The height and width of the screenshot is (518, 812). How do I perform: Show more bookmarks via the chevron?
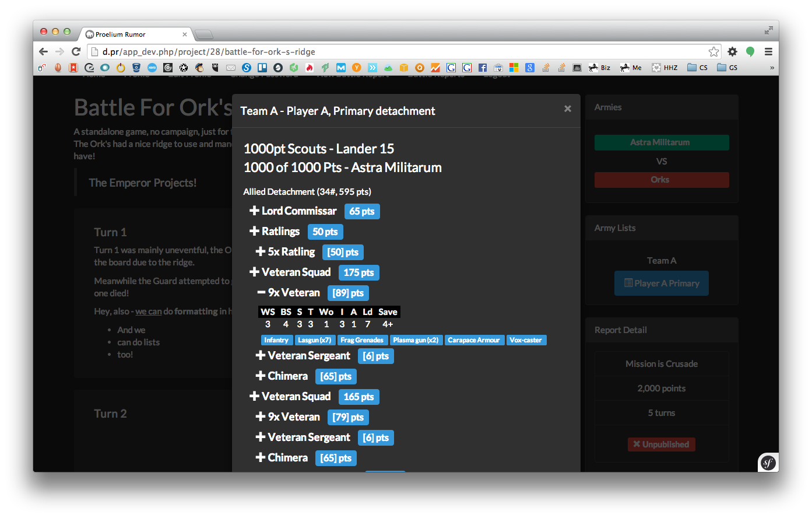click(x=772, y=68)
